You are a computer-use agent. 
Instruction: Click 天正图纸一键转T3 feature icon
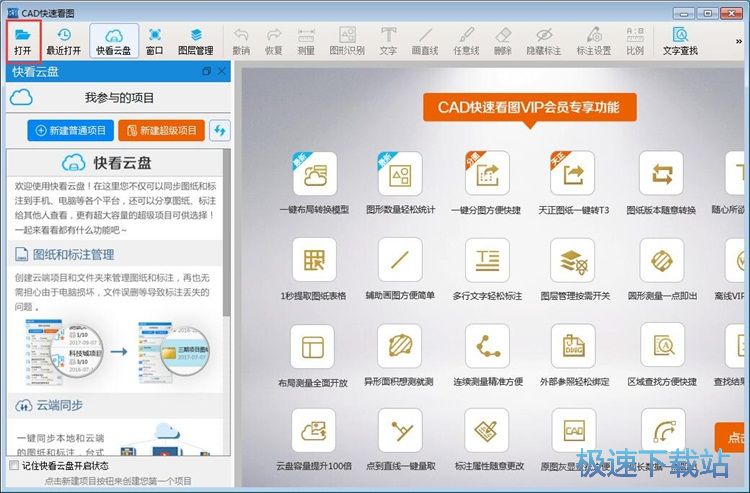point(573,174)
